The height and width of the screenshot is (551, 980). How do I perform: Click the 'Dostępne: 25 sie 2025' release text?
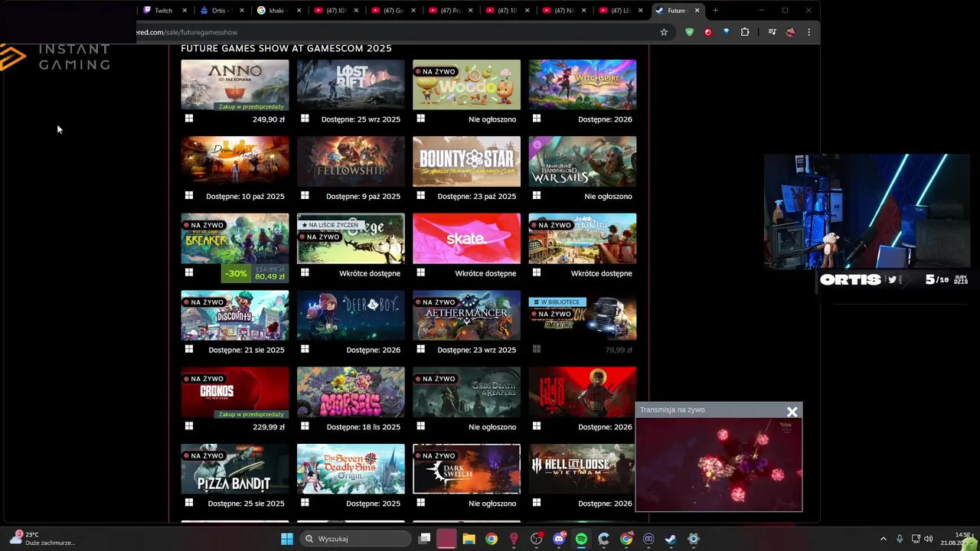pyautogui.click(x=246, y=504)
